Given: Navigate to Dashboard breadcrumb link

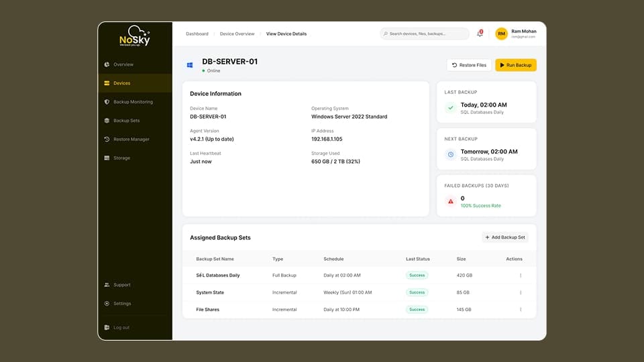Looking at the screenshot, I should click(197, 34).
